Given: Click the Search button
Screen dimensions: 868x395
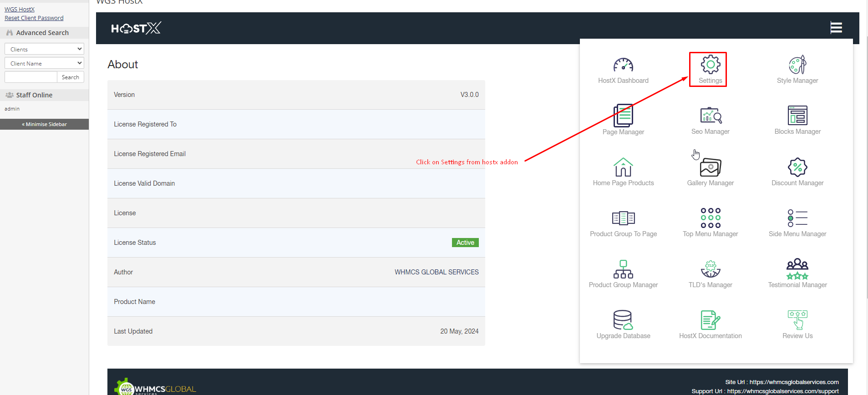Looking at the screenshot, I should 71,77.
